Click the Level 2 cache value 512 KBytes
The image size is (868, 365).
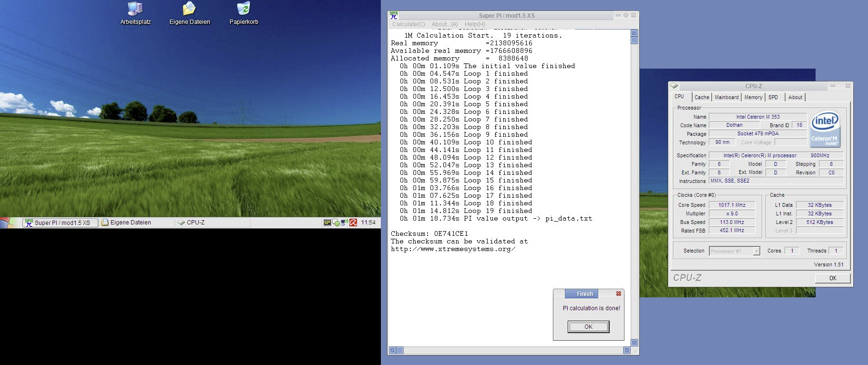(820, 222)
